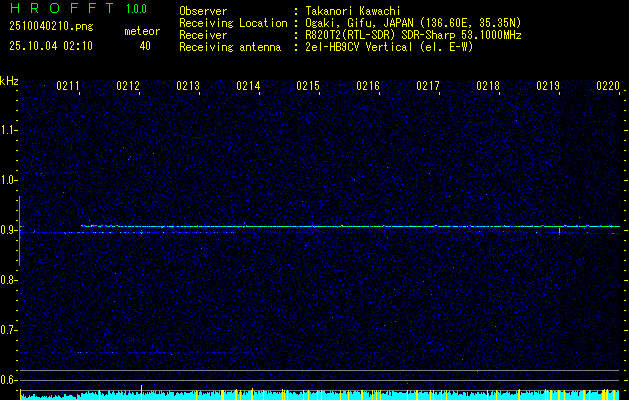Click the 0.8 kHz axis label
Viewport: 629px width, 400px height.
pos(8,280)
